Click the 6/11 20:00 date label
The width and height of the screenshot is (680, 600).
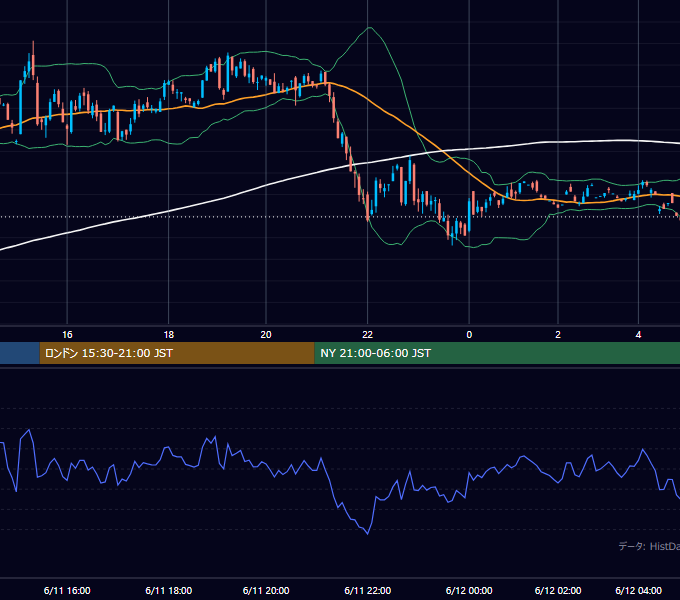266,590
